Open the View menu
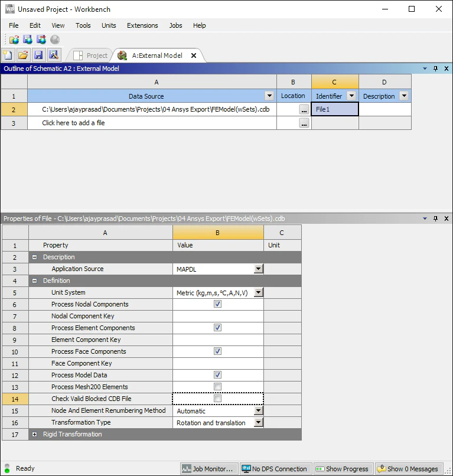This screenshot has height=476, width=453. (x=58, y=25)
